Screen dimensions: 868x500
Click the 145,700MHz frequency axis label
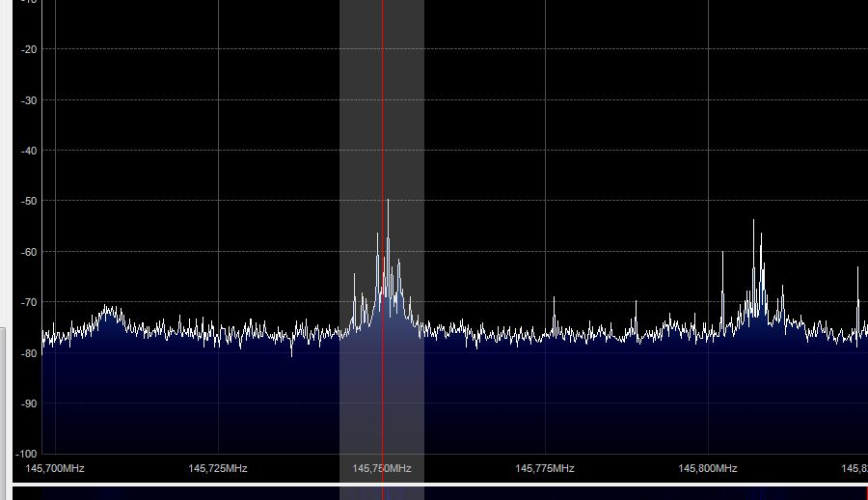point(55,468)
